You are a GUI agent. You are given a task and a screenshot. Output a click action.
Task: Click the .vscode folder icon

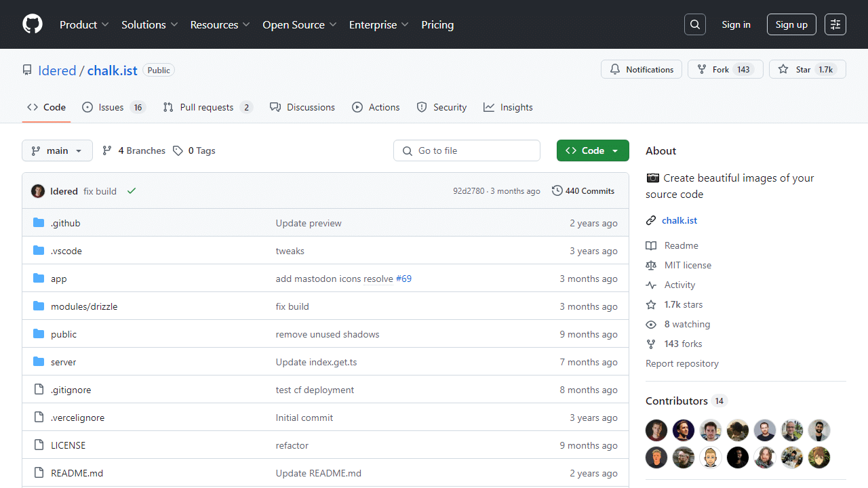[x=39, y=251]
